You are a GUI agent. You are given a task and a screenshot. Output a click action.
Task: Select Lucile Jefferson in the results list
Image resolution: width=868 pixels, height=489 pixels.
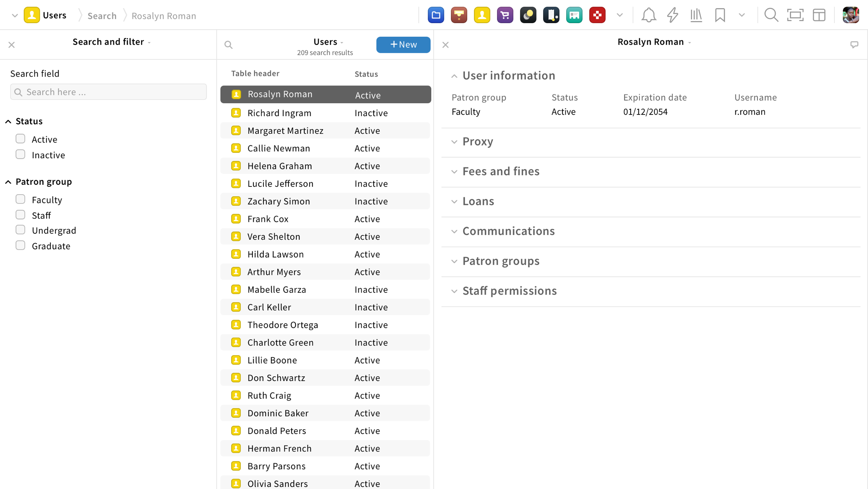[x=280, y=183]
